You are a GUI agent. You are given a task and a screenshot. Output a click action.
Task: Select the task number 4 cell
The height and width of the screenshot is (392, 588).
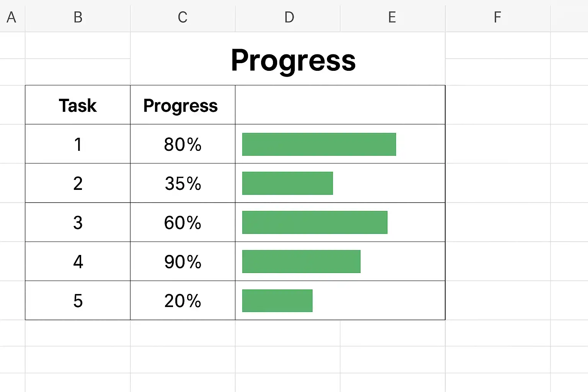point(78,262)
